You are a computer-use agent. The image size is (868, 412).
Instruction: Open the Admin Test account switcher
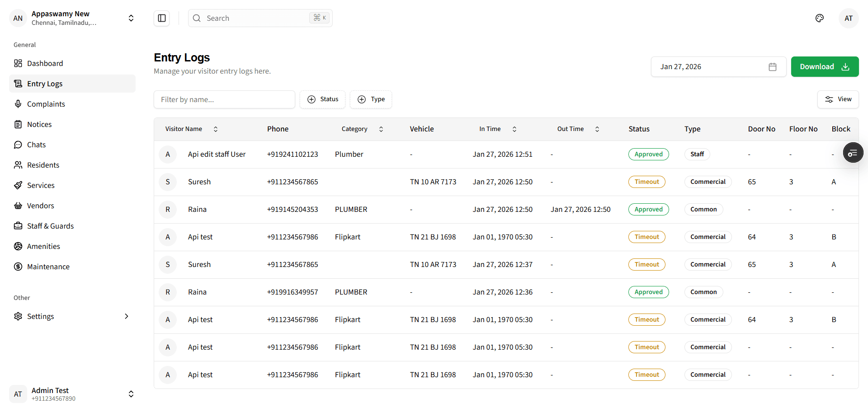(131, 393)
